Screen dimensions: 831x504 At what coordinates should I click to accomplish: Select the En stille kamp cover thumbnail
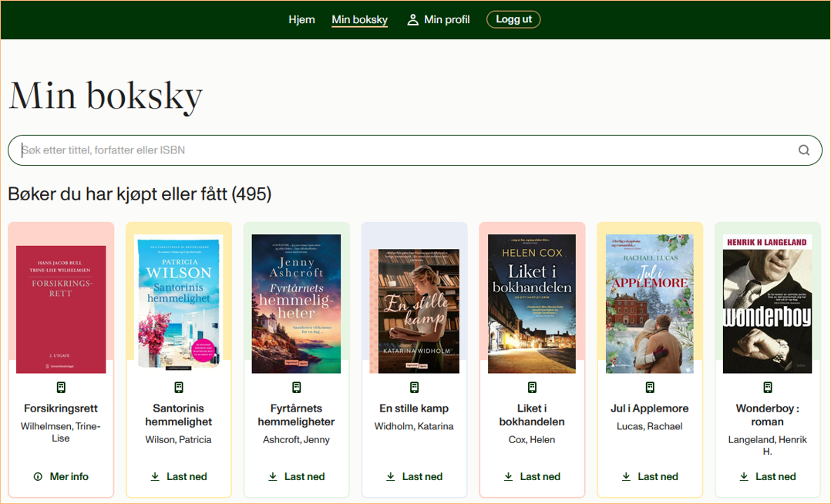click(414, 311)
